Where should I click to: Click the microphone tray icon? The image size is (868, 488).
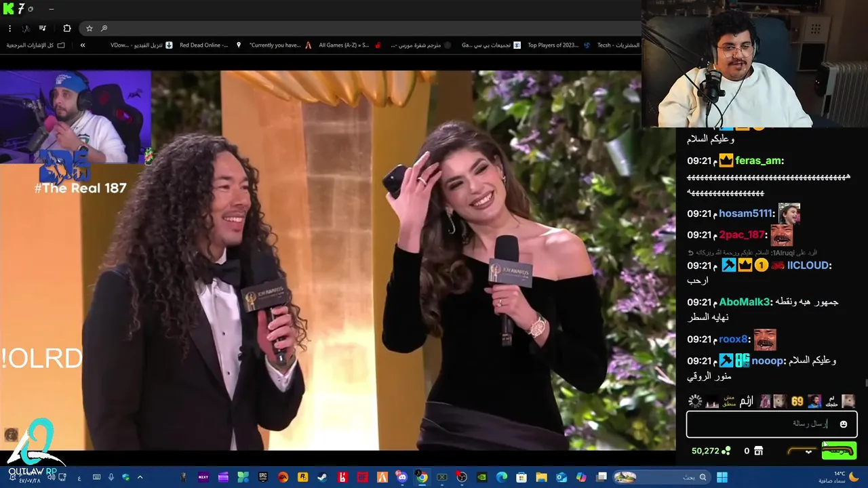pyautogui.click(x=111, y=477)
